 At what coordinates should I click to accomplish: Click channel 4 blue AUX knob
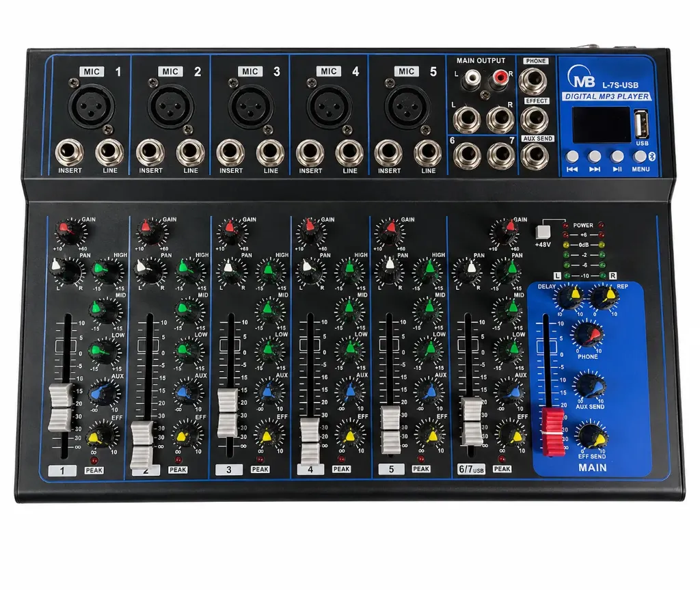(x=350, y=391)
